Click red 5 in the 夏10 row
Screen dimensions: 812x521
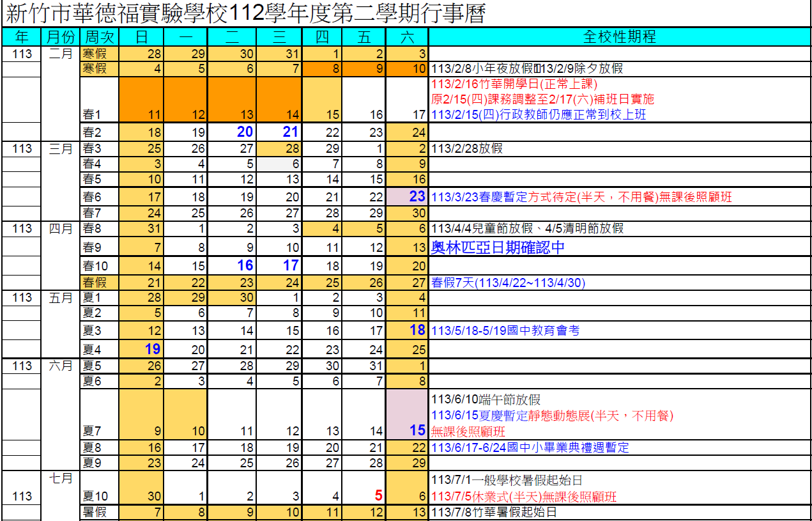(x=379, y=495)
